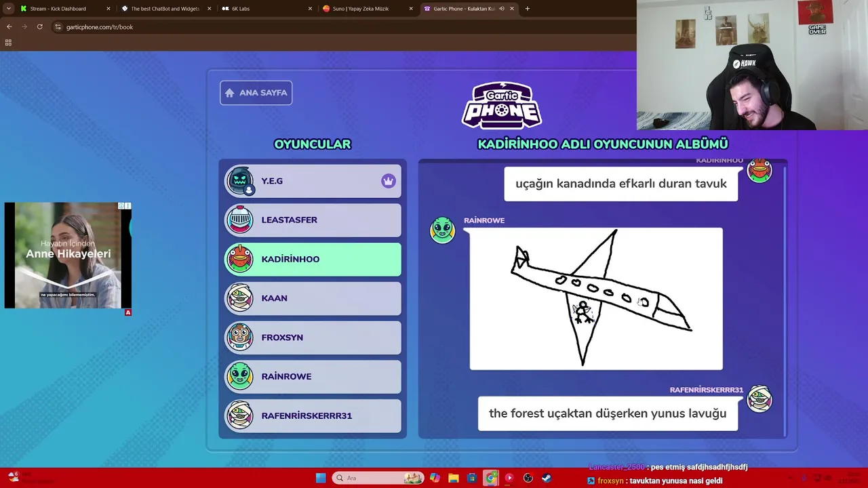
Task: Click the purple crown icon on Y.E.G's row
Action: [x=388, y=181]
